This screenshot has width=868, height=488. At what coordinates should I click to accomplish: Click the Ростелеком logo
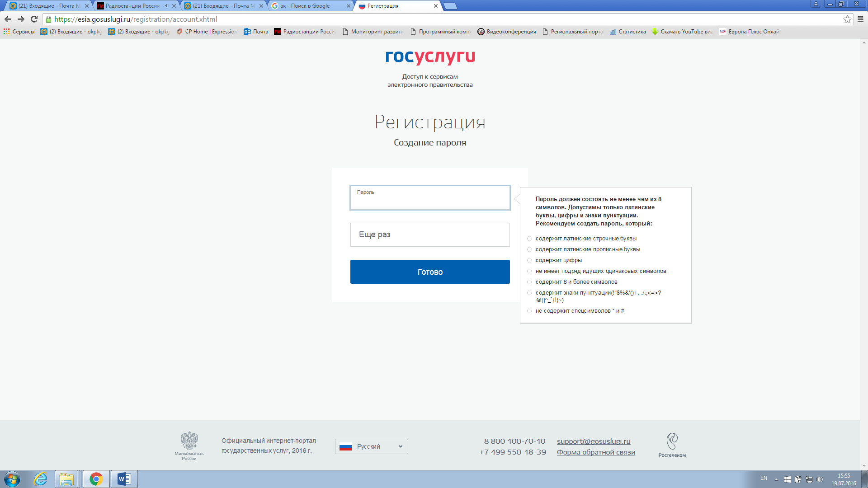point(672,446)
